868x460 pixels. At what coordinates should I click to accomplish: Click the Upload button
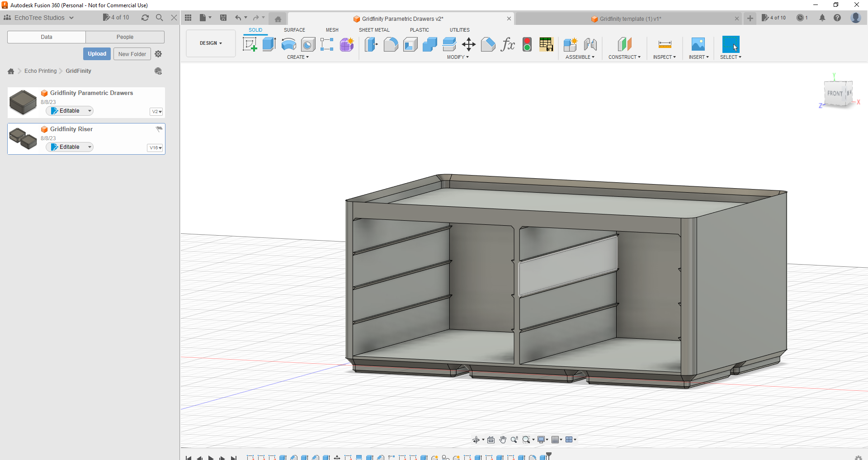[97, 53]
